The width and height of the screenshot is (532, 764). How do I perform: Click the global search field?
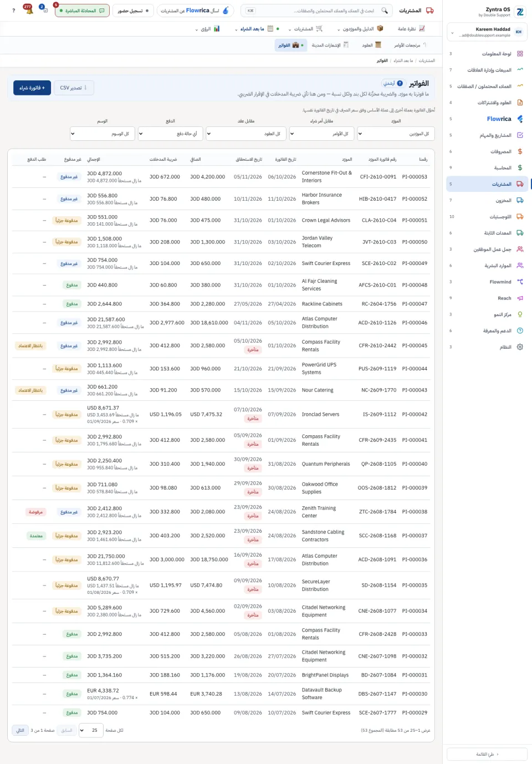pyautogui.click(x=318, y=11)
